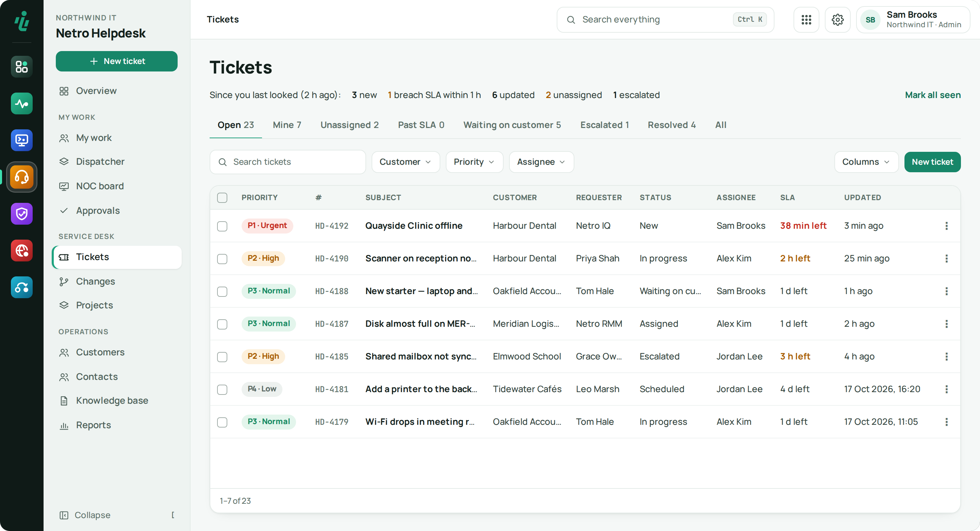The width and height of the screenshot is (980, 531).
Task: Select the checkbox for ticket HD-4190
Action: click(x=222, y=259)
